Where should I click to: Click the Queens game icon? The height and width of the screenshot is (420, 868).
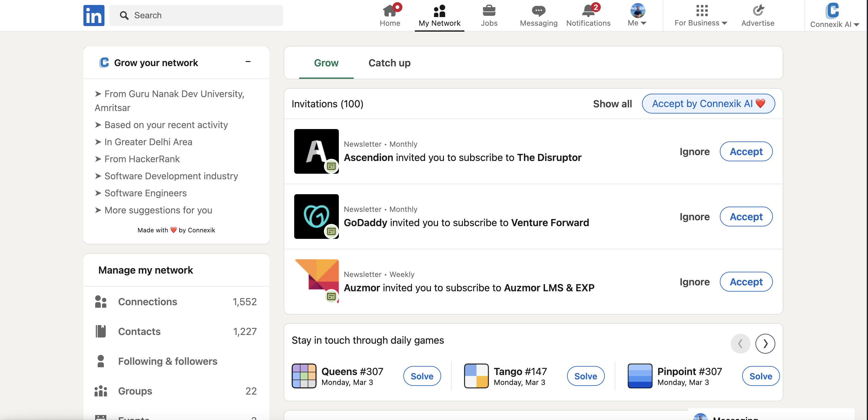(x=304, y=376)
